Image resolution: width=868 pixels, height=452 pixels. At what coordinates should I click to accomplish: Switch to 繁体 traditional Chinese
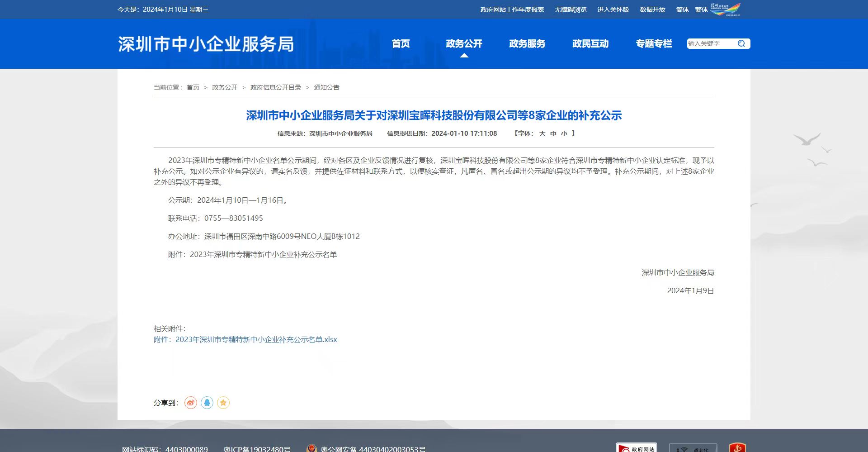[701, 10]
